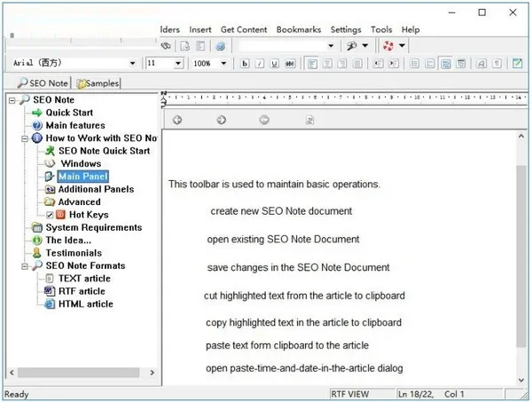Click the forward arrow in the article navigation bar
Screen dimensions: 532x402
coord(221,120)
